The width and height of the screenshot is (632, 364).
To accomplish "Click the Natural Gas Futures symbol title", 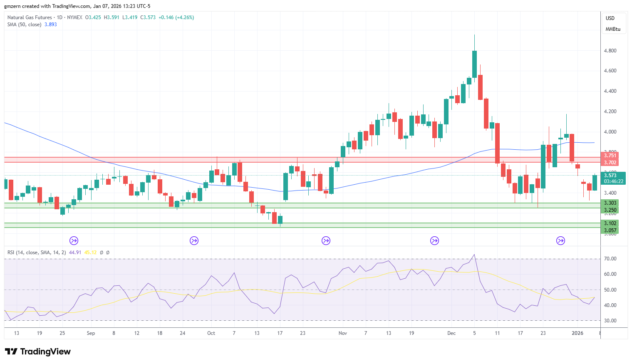I will [30, 17].
